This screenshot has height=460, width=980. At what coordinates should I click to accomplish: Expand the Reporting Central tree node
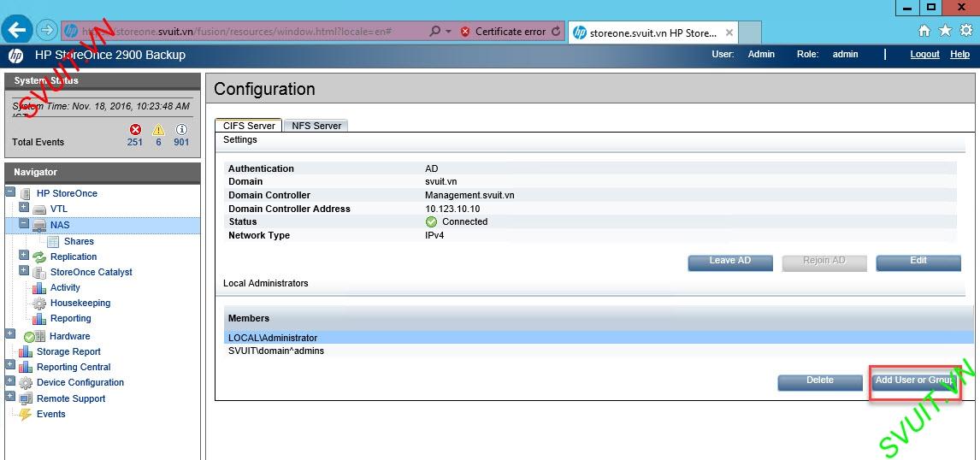click(x=10, y=364)
